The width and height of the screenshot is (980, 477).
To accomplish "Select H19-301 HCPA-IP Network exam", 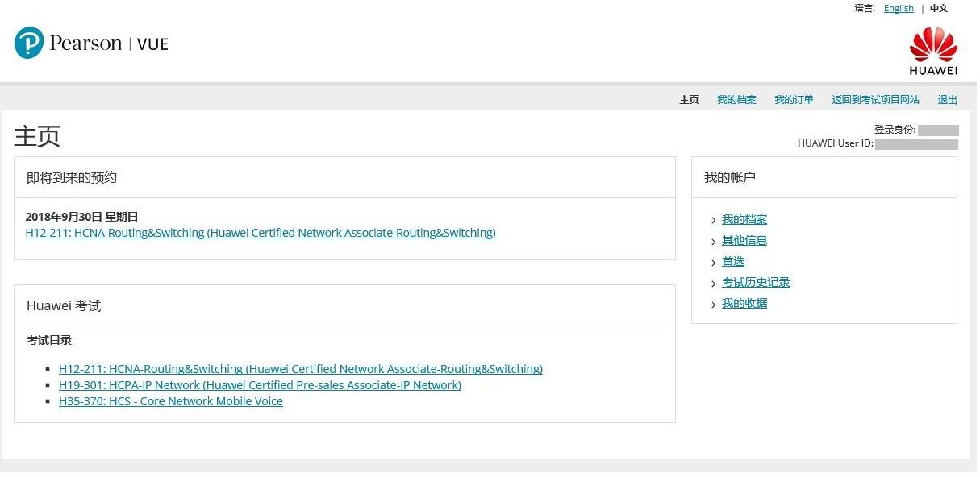I will tap(260, 385).
